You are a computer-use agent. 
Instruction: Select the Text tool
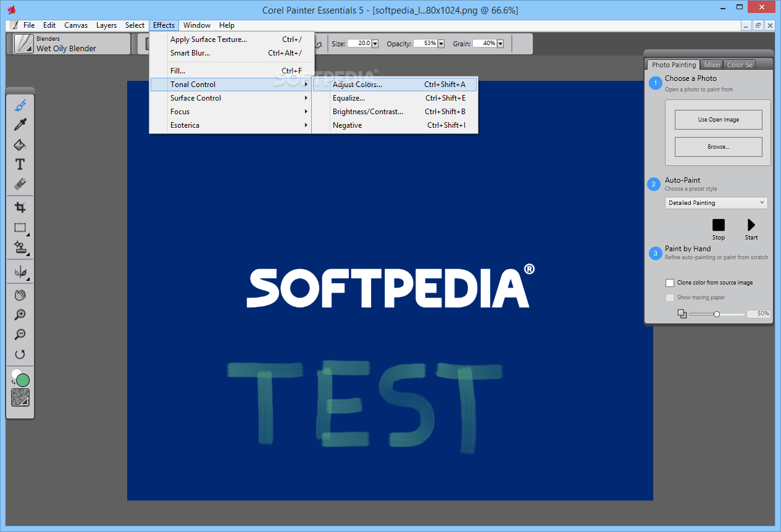20,164
